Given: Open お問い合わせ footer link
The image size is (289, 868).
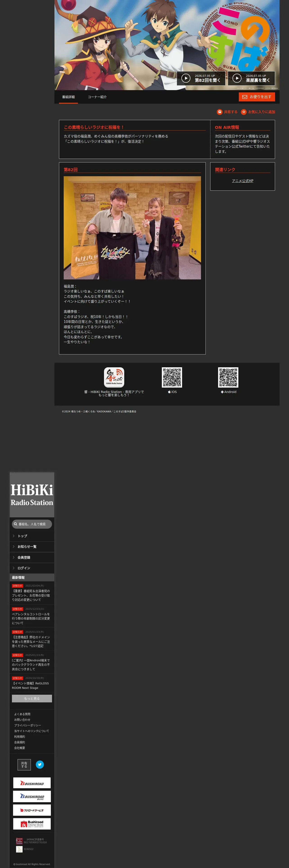Looking at the screenshot, I should 22,720.
